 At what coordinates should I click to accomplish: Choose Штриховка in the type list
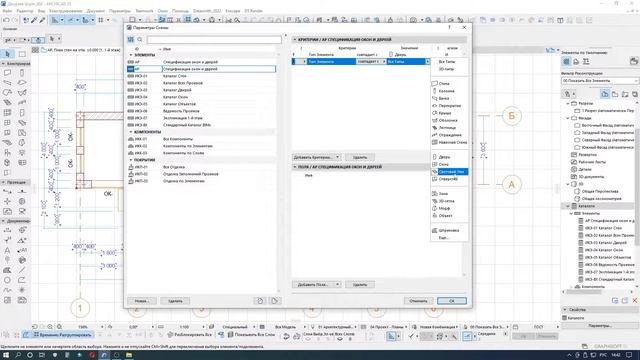pyautogui.click(x=449, y=230)
